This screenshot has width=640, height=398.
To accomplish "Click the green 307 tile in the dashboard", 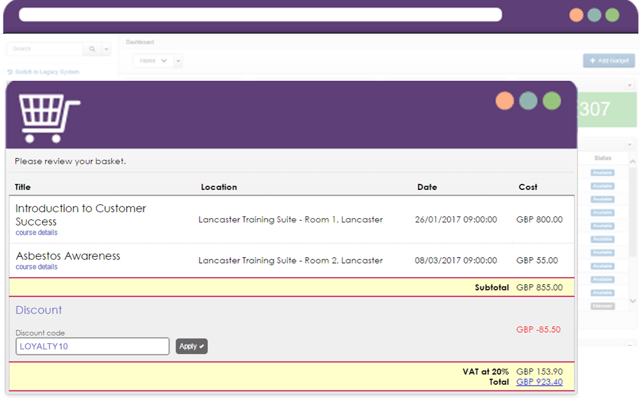I will tap(607, 109).
